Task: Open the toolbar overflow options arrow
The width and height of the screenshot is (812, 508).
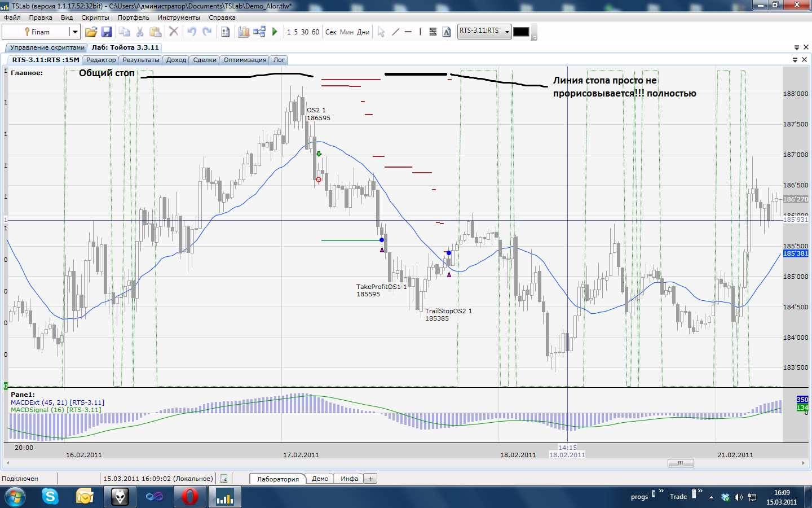Action: [534, 37]
